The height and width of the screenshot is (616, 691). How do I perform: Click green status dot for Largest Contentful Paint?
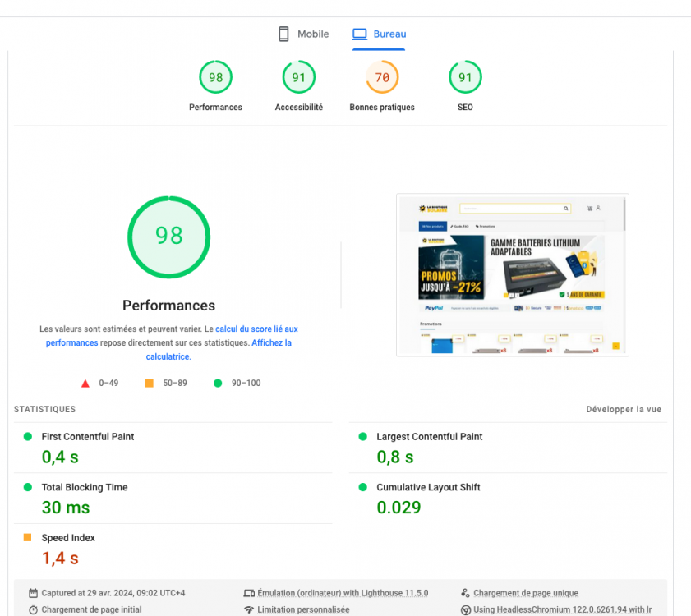362,437
